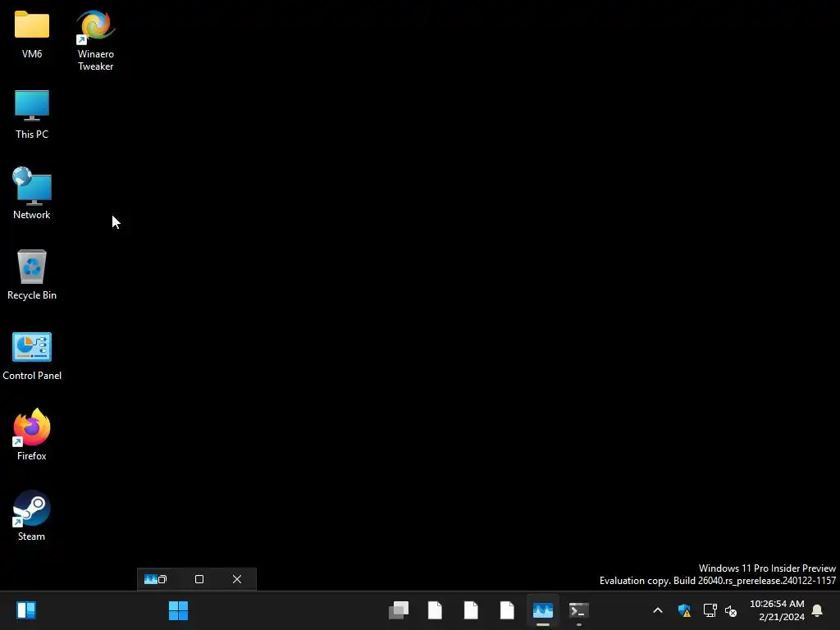840x630 pixels.
Task: Select the Firefox shortcut
Action: tap(32, 435)
